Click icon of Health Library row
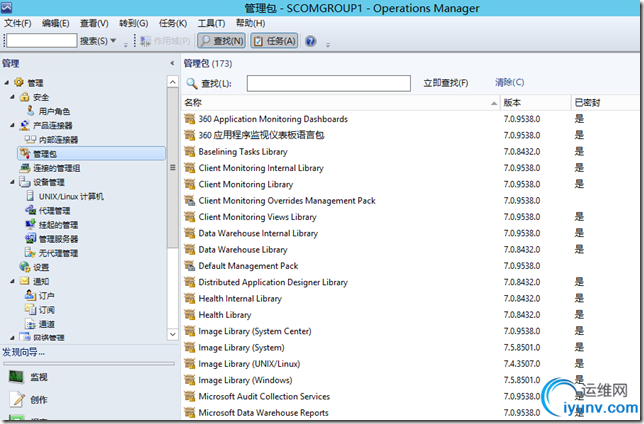 (x=189, y=315)
